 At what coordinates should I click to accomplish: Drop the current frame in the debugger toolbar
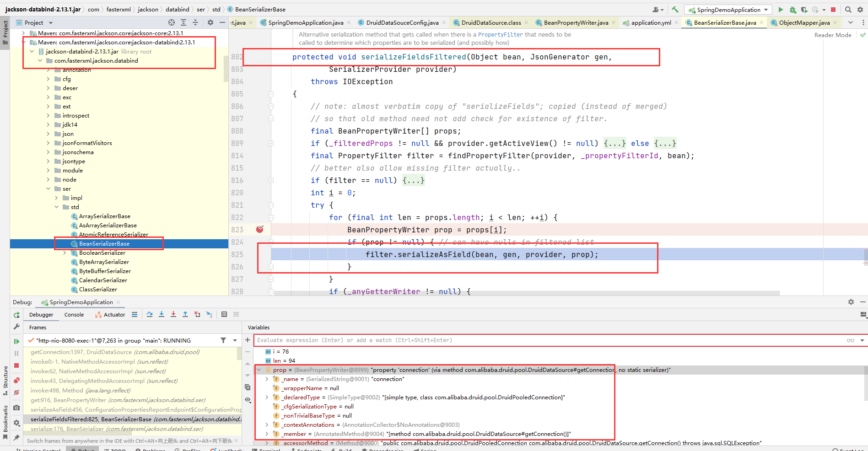tap(197, 314)
